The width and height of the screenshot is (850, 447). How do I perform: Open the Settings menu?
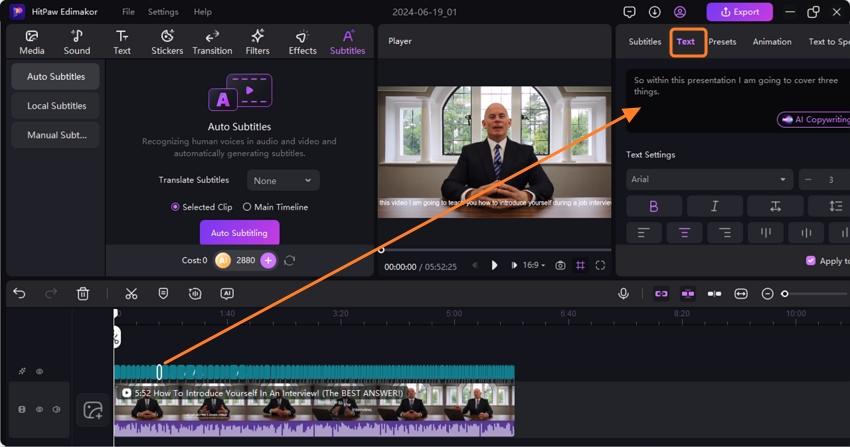(163, 12)
